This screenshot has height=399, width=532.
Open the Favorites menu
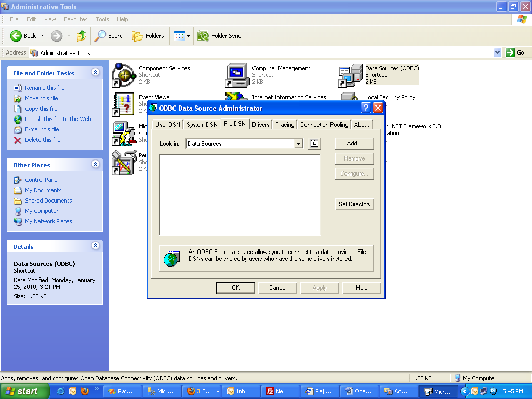[x=76, y=19]
